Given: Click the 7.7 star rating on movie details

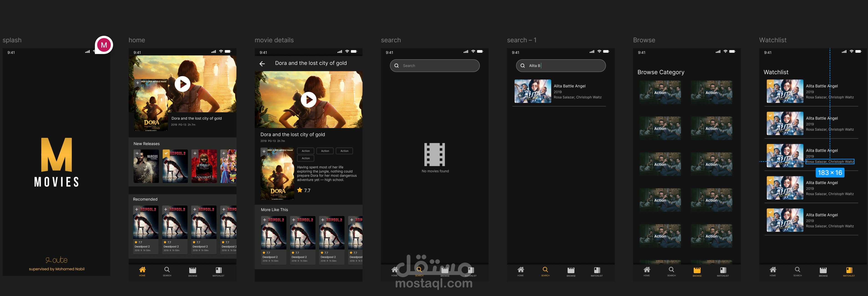Looking at the screenshot, I should click(303, 190).
